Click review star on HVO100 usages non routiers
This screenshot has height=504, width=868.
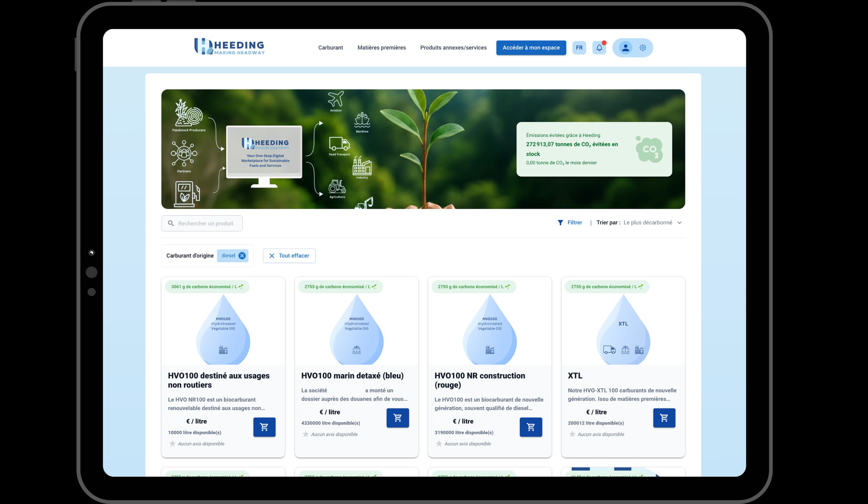tap(173, 444)
